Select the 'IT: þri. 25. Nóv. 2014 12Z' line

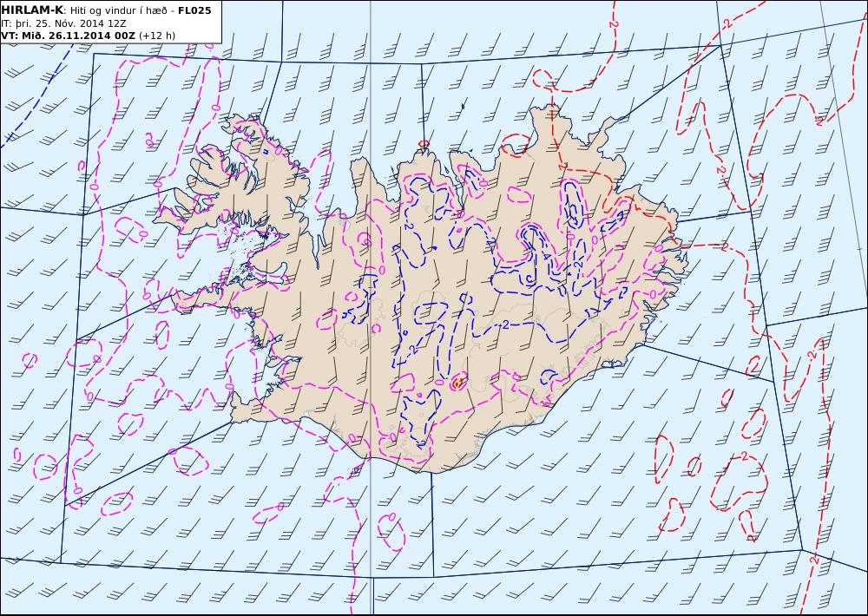coord(63,23)
